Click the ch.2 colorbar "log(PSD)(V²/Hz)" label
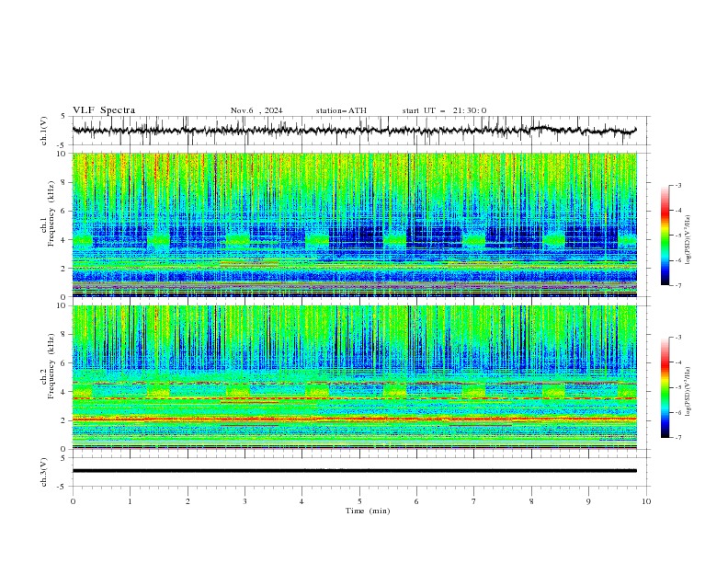 (x=688, y=391)
